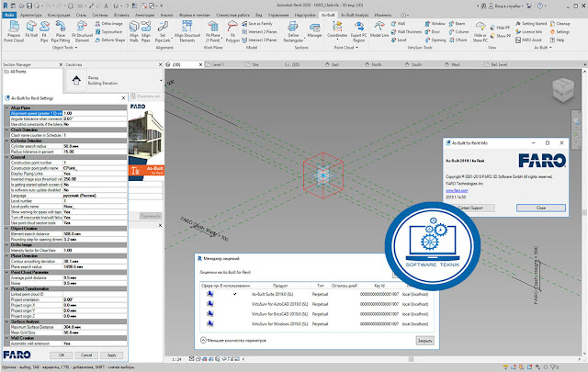
Task: Select the VirtuSurv Column tool
Action: click(x=459, y=32)
